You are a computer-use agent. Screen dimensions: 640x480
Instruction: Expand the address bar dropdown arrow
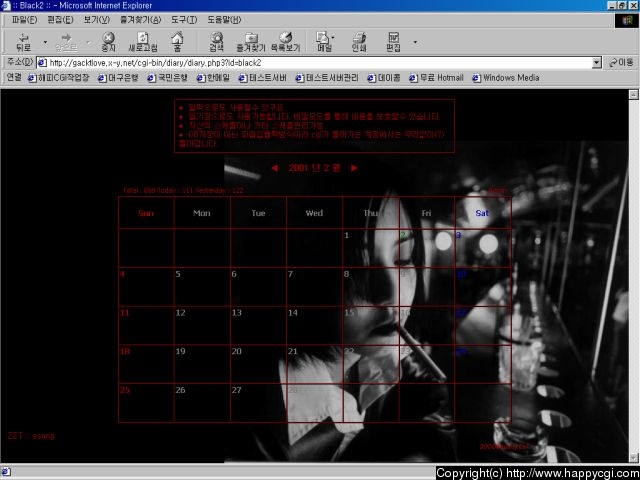coord(597,62)
